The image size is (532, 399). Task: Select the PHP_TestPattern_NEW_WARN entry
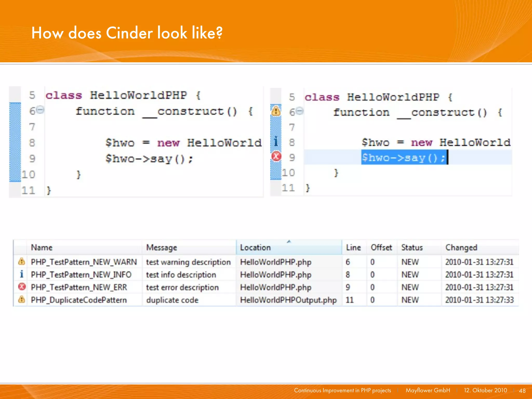[84, 262]
